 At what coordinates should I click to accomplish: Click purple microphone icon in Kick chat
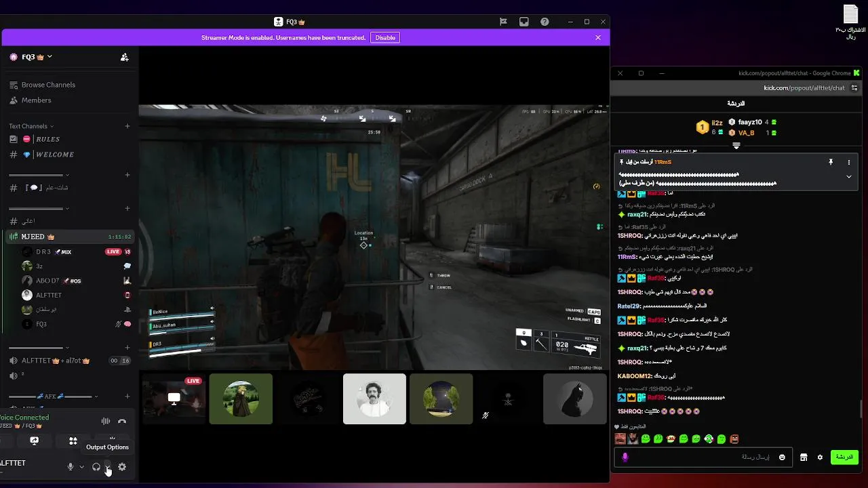[625, 457]
